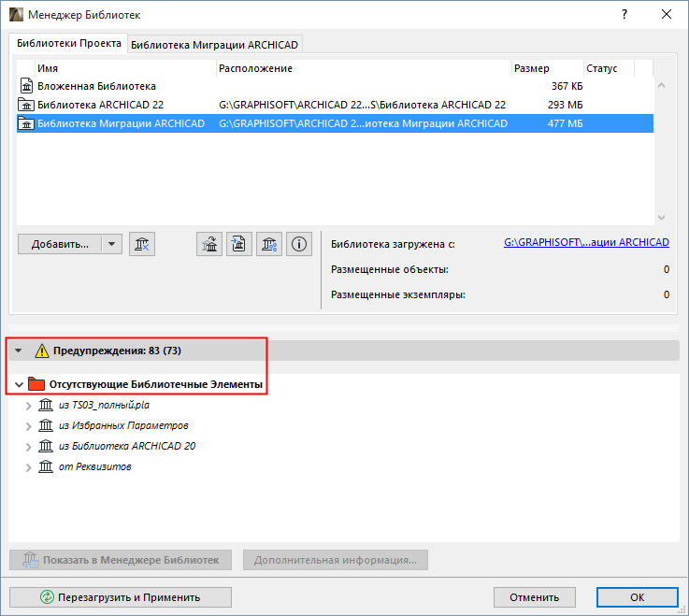Open library info with the 'i' icon
Screen dimensions: 689x616
pos(299,244)
